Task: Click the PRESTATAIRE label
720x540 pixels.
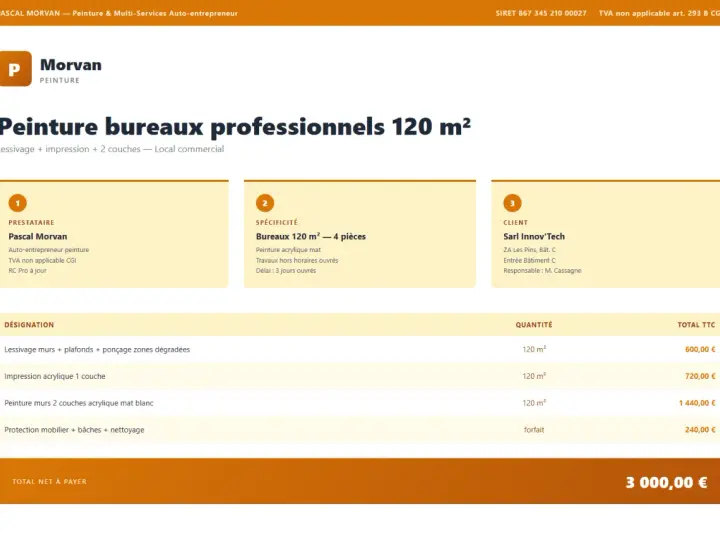Action: point(31,222)
